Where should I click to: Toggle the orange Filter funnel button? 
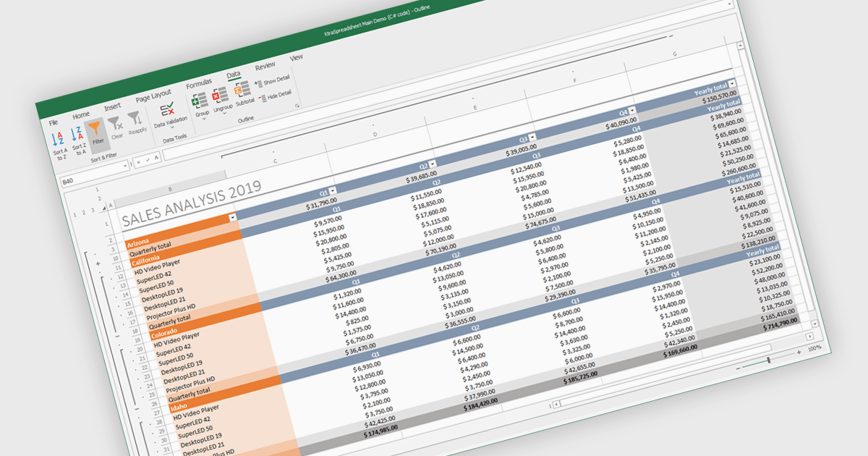[95, 134]
